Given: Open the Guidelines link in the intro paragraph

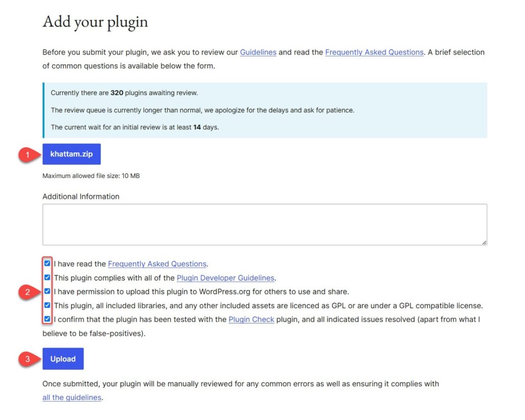Looking at the screenshot, I should [x=258, y=52].
